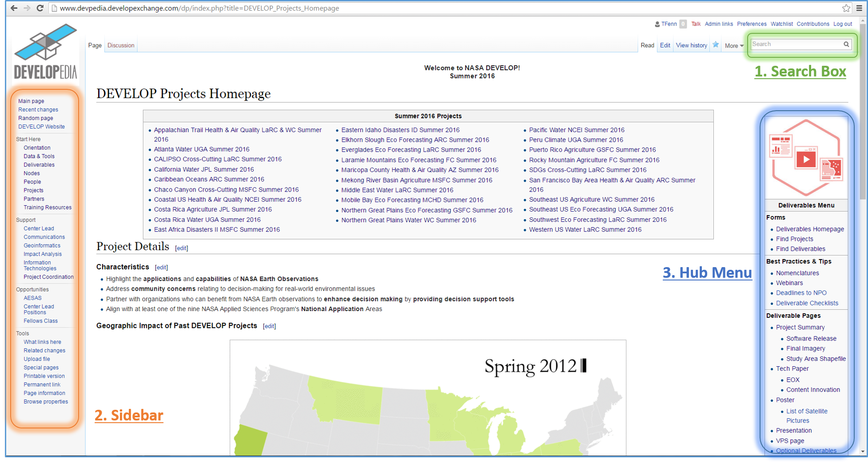Visit the DEVELOP Website link
Viewport: 868px width, 464px height.
[x=41, y=127]
